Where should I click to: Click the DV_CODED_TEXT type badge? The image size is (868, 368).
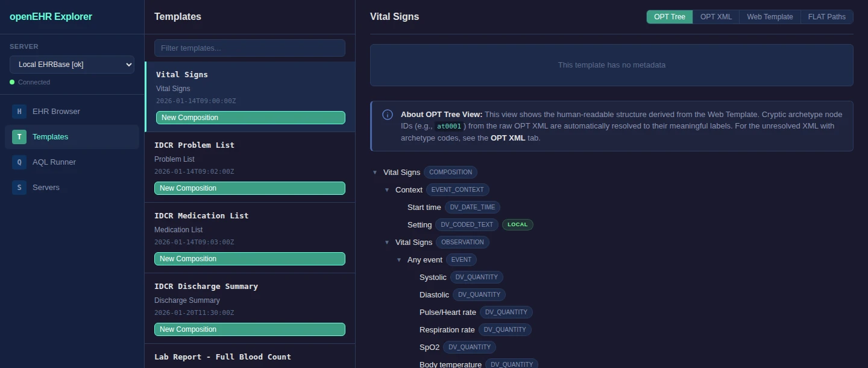[x=467, y=225]
